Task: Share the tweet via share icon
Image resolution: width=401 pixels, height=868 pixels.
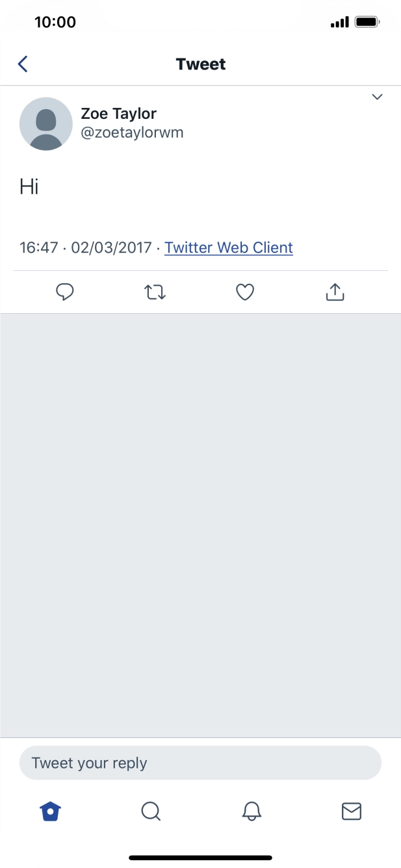Action: [334, 292]
